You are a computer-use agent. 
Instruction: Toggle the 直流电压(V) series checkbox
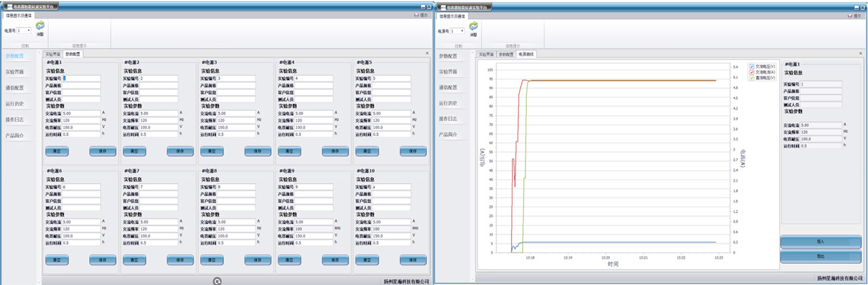pos(752,78)
